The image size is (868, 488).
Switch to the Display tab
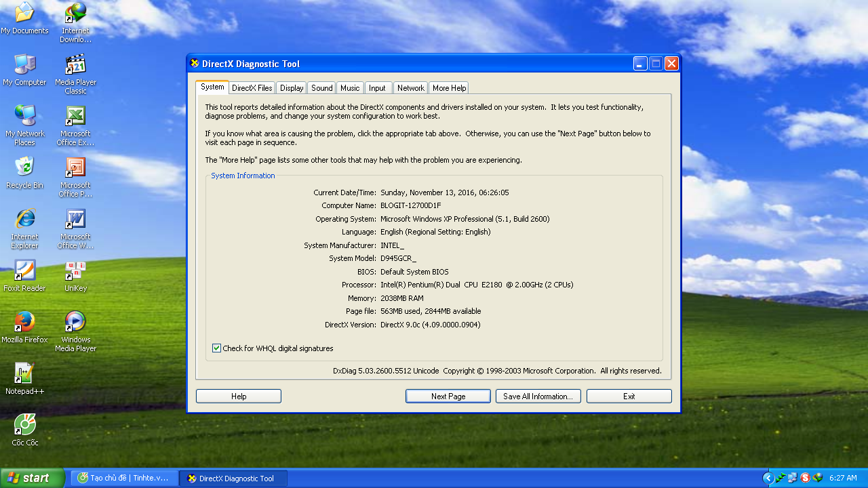point(291,87)
